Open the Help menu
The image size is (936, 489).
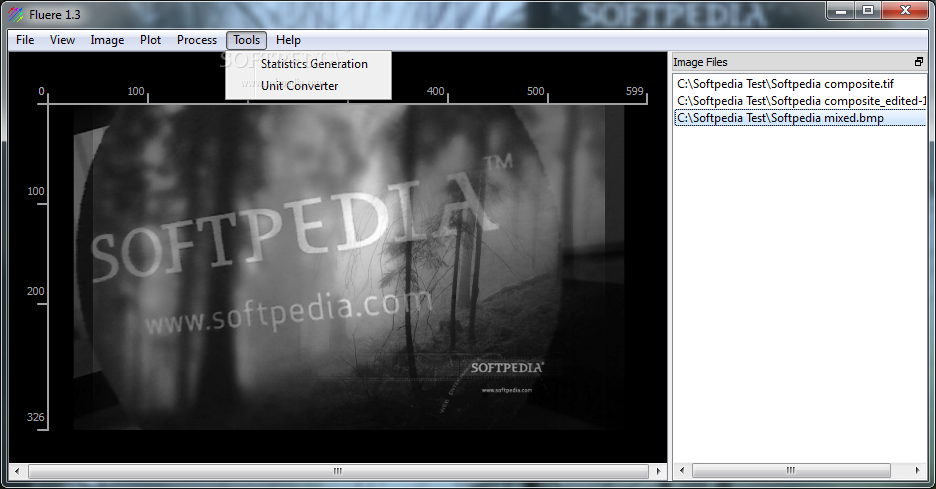coord(288,40)
